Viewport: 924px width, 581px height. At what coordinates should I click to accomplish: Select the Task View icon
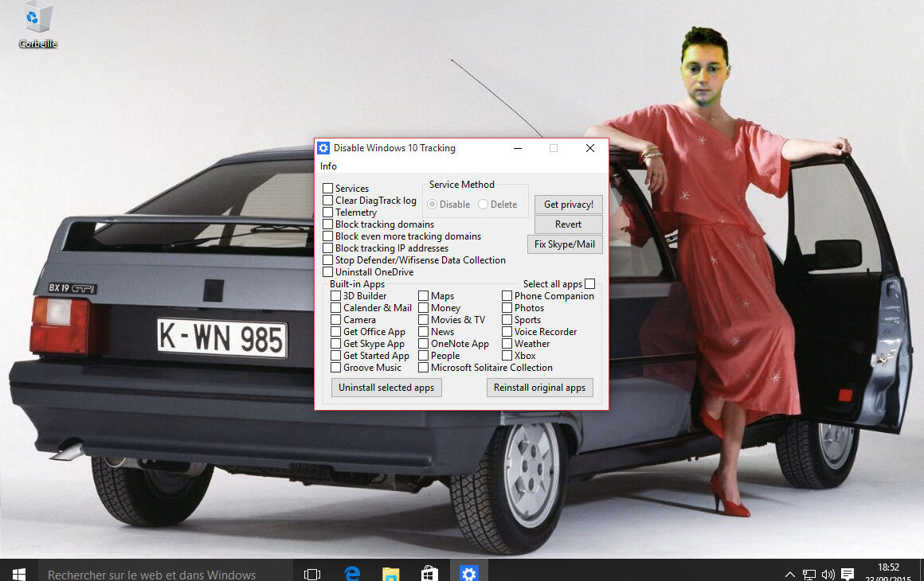point(311,572)
